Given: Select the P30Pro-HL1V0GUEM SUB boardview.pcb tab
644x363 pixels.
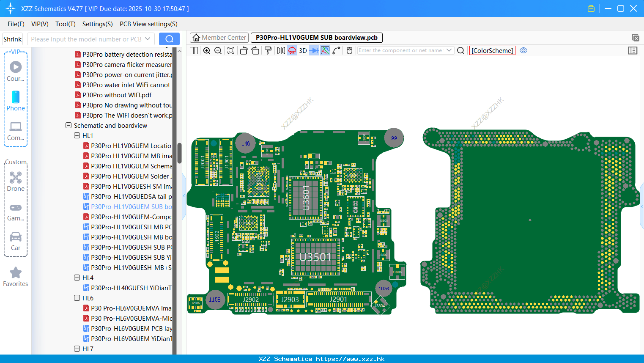Looking at the screenshot, I should pyautogui.click(x=317, y=38).
